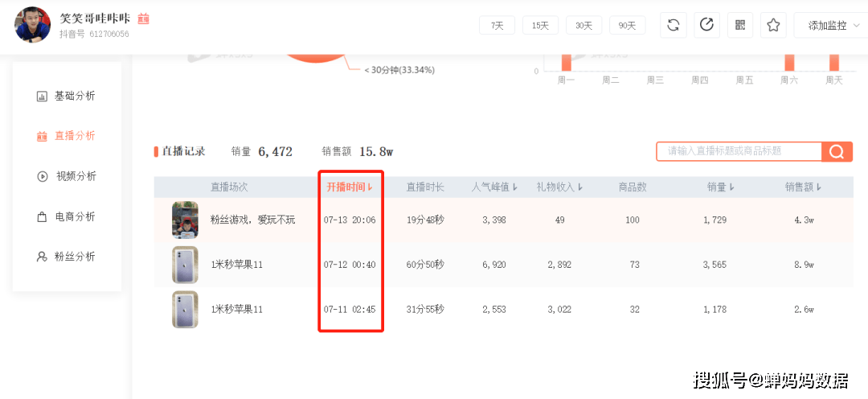
Task: Select the 30天 time range
Action: point(583,26)
